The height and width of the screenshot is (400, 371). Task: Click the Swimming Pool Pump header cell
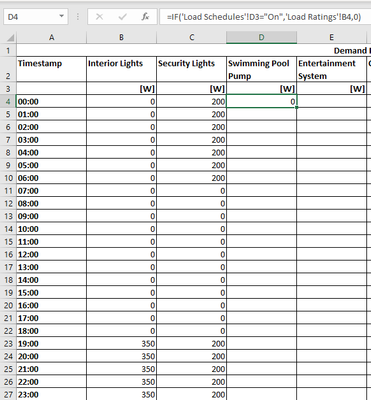[x=261, y=69]
